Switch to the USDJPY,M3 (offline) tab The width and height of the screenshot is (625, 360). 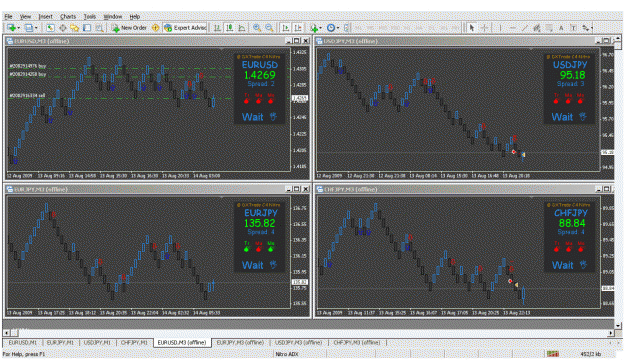click(x=299, y=342)
